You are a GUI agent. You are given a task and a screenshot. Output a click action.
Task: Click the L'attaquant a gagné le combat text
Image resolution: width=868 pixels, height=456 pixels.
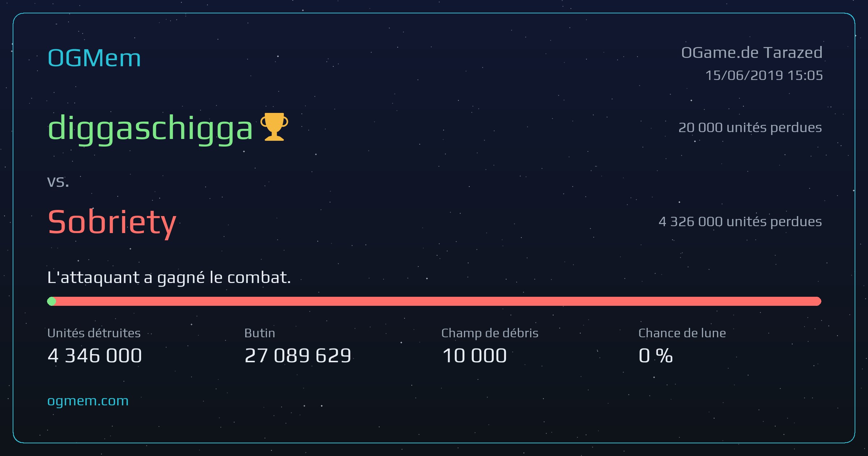pyautogui.click(x=169, y=278)
